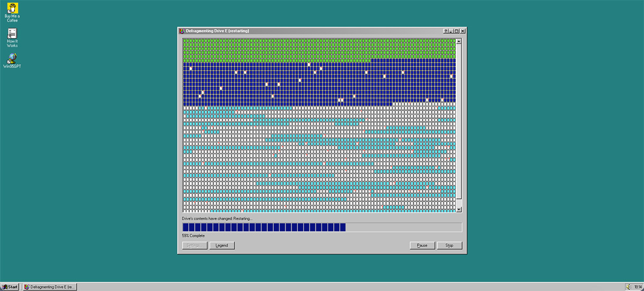
Task: Click the Legend button
Action: pyautogui.click(x=222, y=245)
